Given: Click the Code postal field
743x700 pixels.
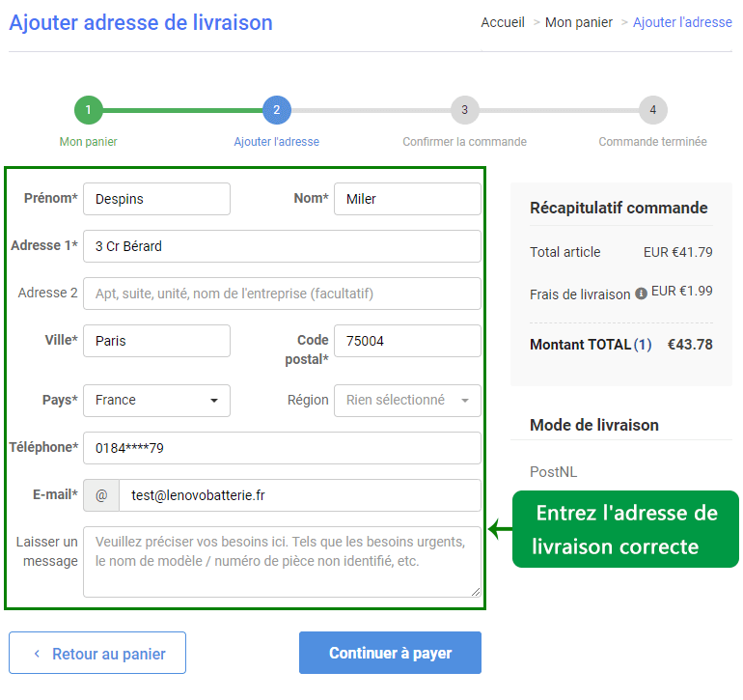Looking at the screenshot, I should coord(406,341).
